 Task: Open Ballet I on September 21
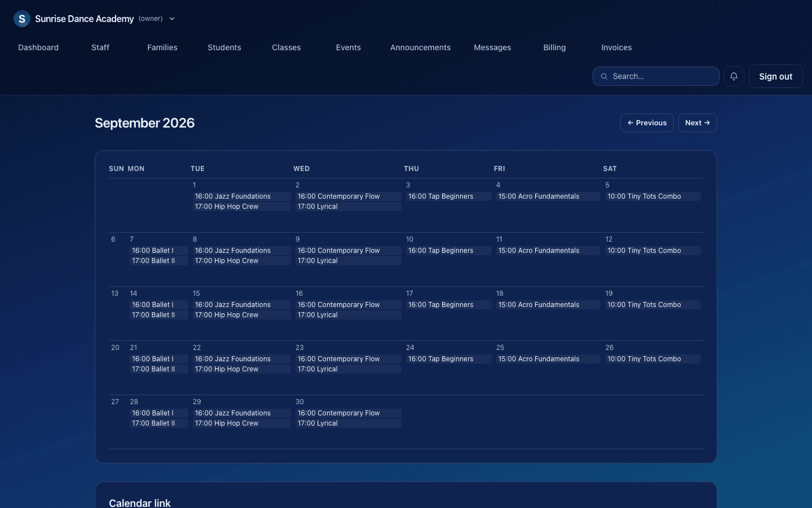[159, 359]
